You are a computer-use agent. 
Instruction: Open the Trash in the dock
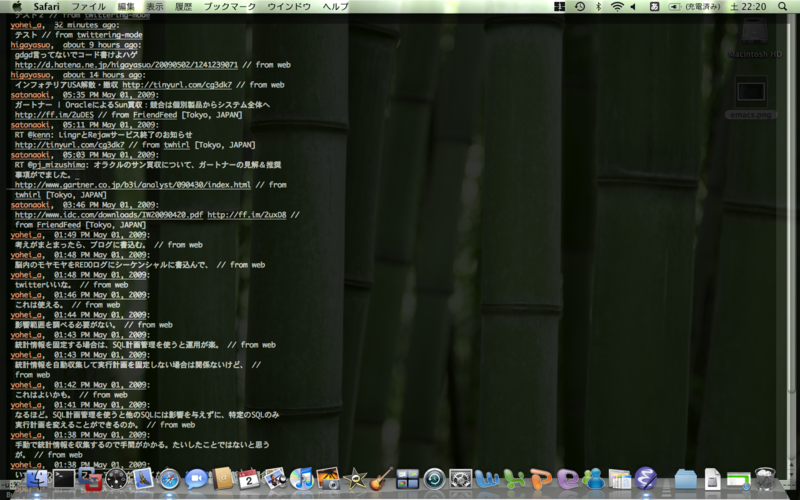point(765,480)
